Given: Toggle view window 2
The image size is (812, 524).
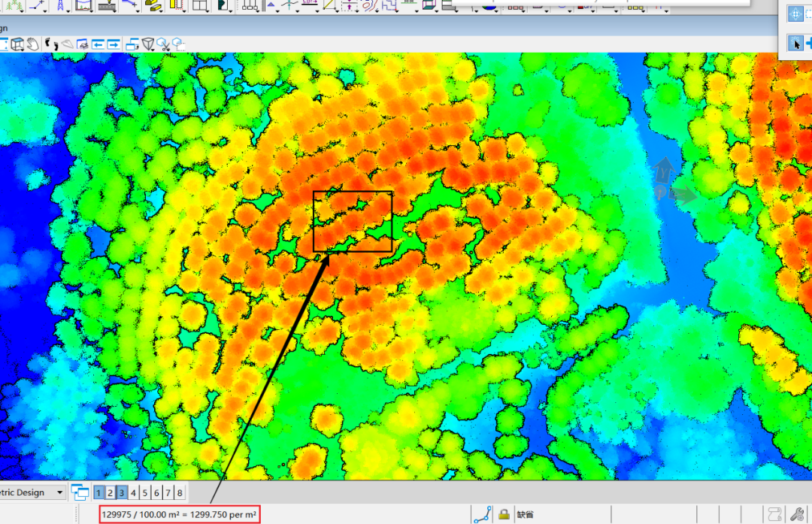Looking at the screenshot, I should (x=110, y=492).
